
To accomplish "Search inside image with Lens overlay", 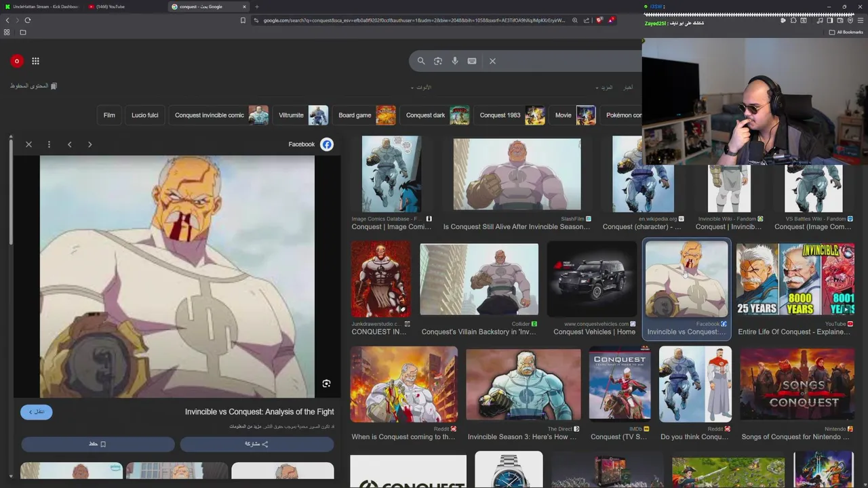I will click(326, 384).
